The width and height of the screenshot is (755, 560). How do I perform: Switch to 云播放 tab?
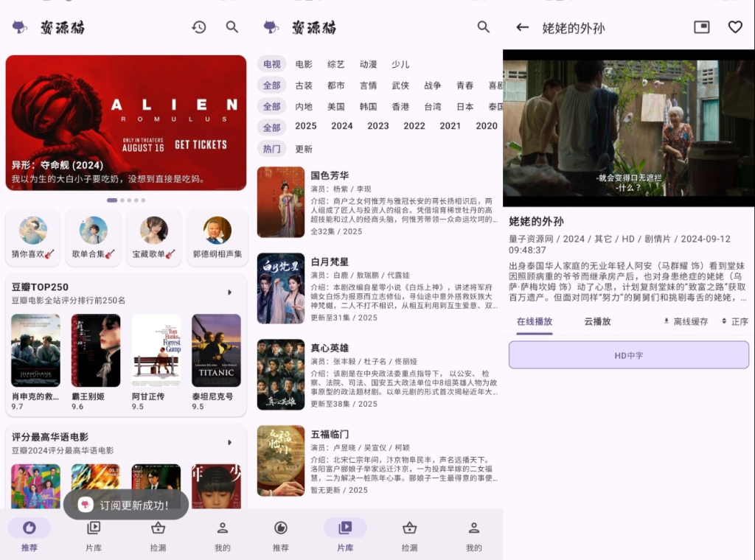pyautogui.click(x=597, y=321)
